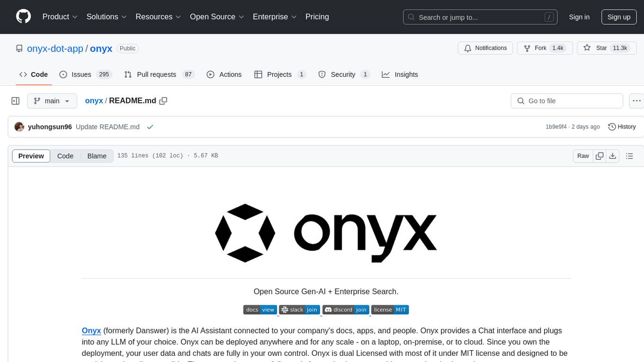
Task: Open the README outline list
Action: [x=629, y=156]
